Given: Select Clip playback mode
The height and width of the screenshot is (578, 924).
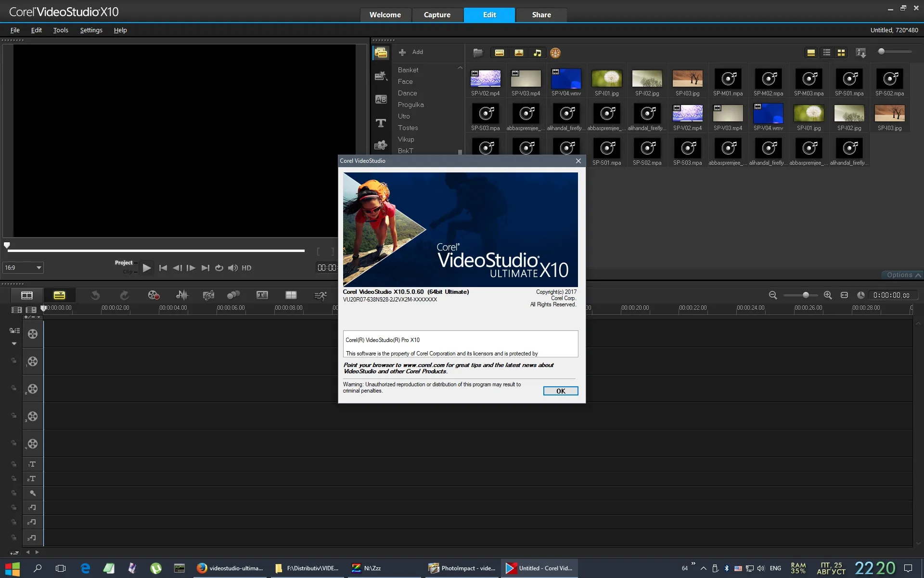Looking at the screenshot, I should (x=128, y=272).
